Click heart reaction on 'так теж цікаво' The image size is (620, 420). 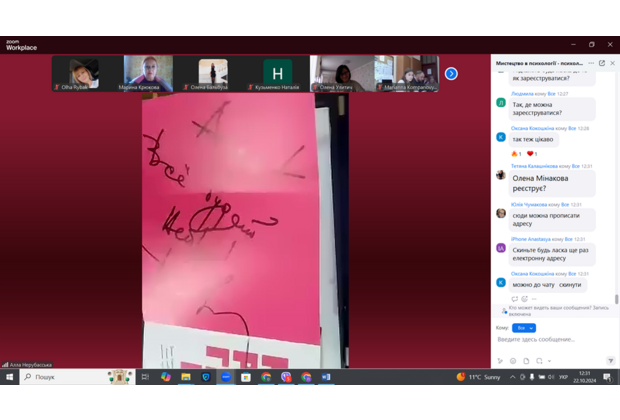531,154
